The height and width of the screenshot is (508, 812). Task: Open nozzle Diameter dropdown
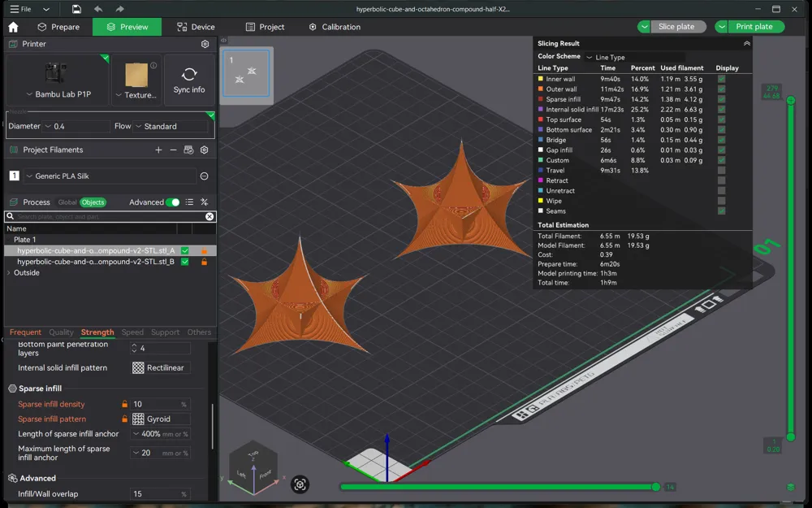point(76,126)
